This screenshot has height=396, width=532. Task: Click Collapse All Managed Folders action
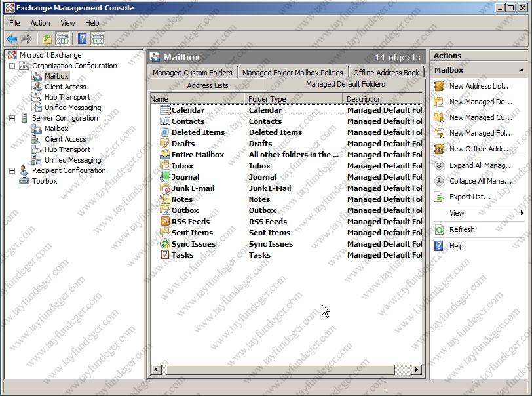[x=480, y=181]
